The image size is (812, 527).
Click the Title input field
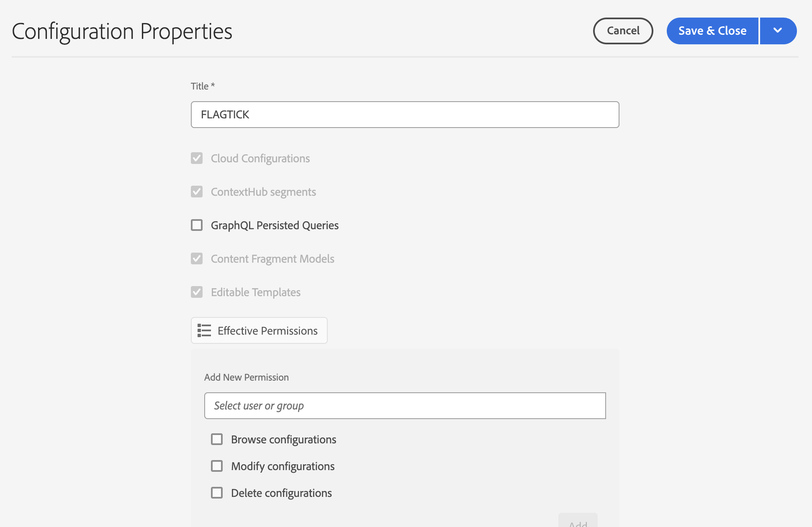click(x=405, y=115)
